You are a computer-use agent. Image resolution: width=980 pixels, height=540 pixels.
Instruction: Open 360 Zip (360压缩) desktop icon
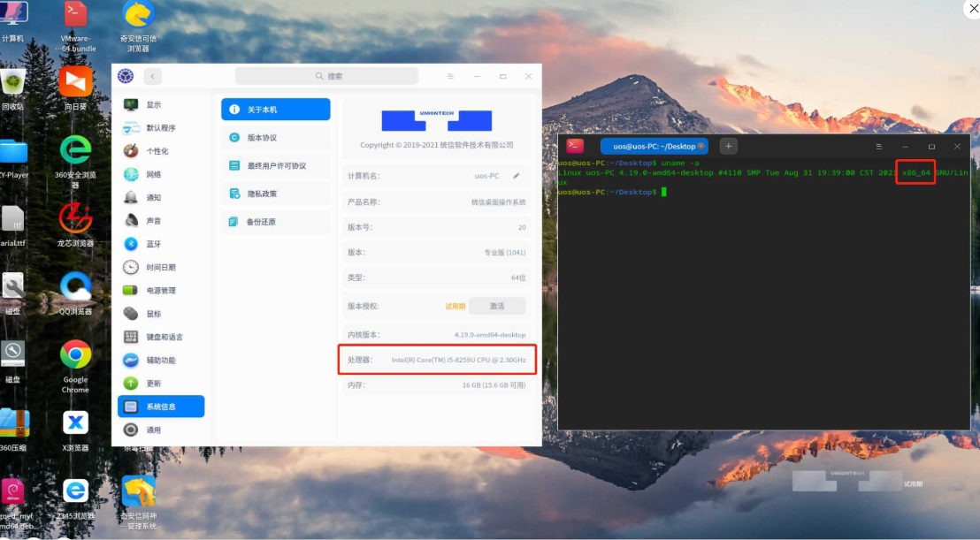point(14,430)
